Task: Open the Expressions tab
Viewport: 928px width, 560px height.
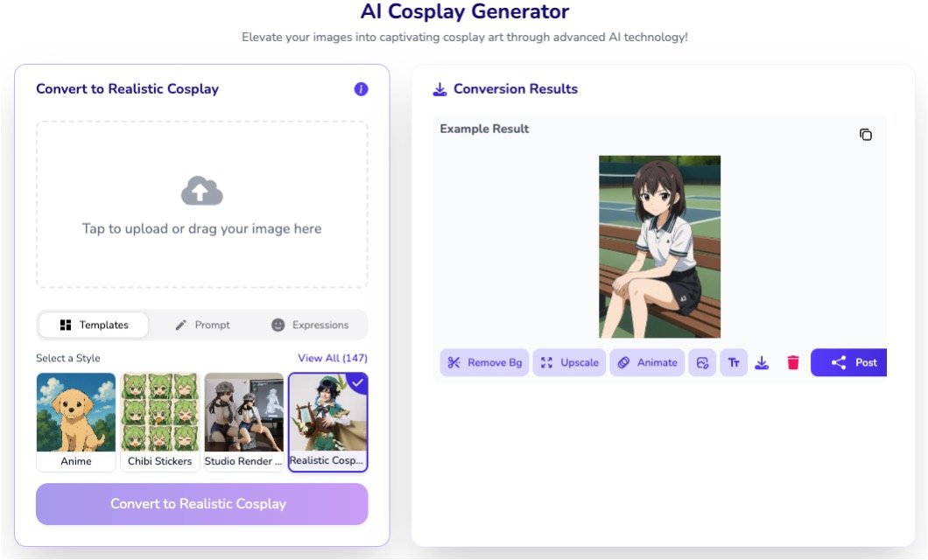Action: coord(310,325)
